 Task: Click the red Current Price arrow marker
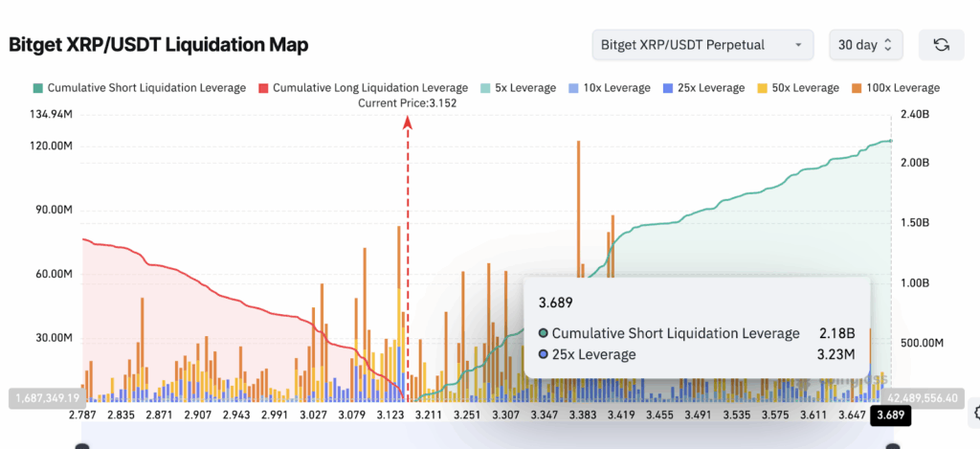click(408, 122)
